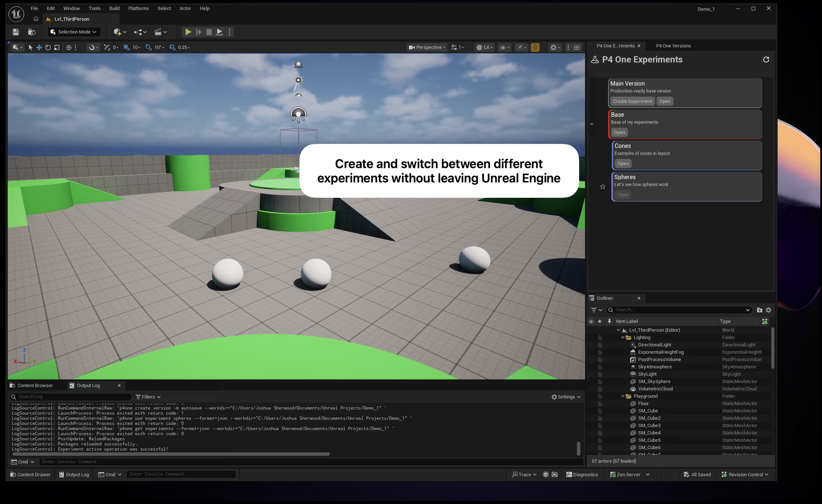Open the viewport Show eye menu
The height and width of the screenshot is (504, 822).
tap(505, 47)
